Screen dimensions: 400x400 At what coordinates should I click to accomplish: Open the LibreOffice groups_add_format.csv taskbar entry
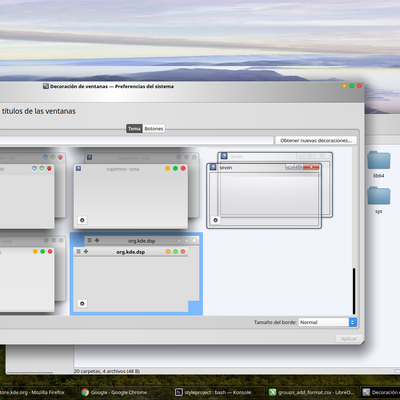tap(312, 392)
